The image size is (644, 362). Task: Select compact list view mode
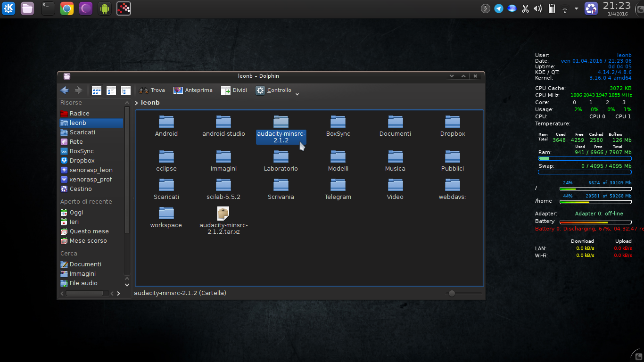pos(111,90)
